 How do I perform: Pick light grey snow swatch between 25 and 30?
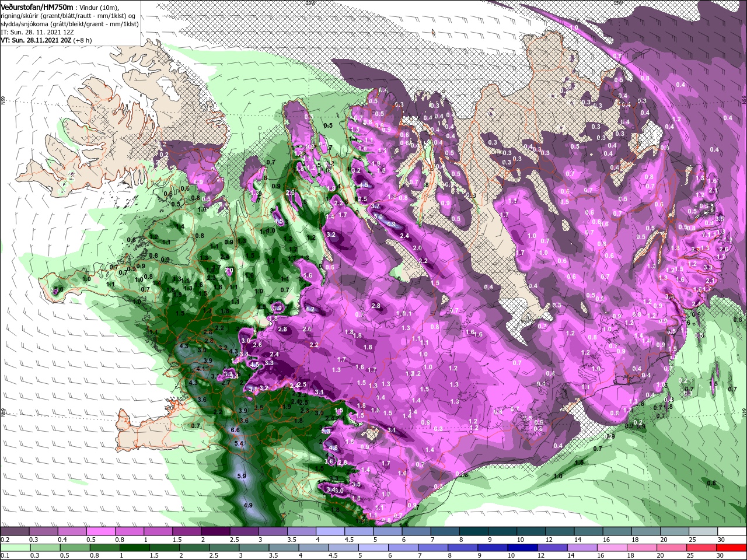703,531
